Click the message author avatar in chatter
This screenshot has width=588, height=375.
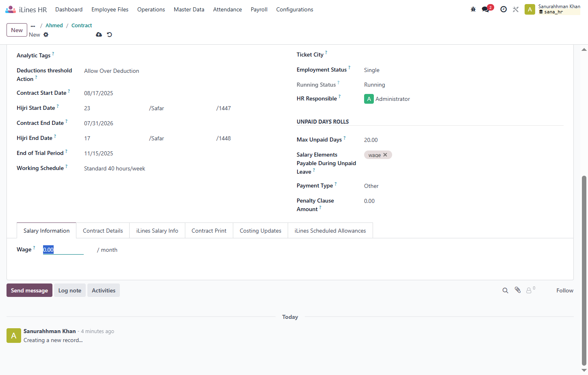tap(14, 336)
